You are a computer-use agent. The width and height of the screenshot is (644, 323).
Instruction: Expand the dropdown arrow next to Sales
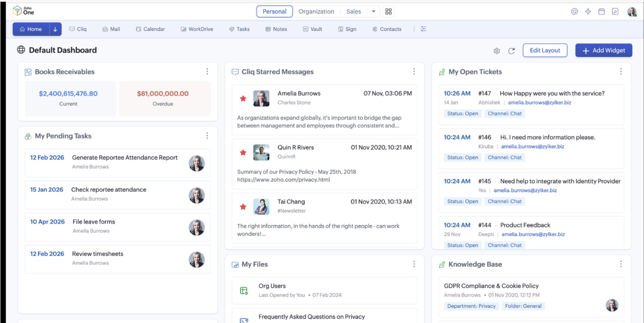(x=374, y=12)
